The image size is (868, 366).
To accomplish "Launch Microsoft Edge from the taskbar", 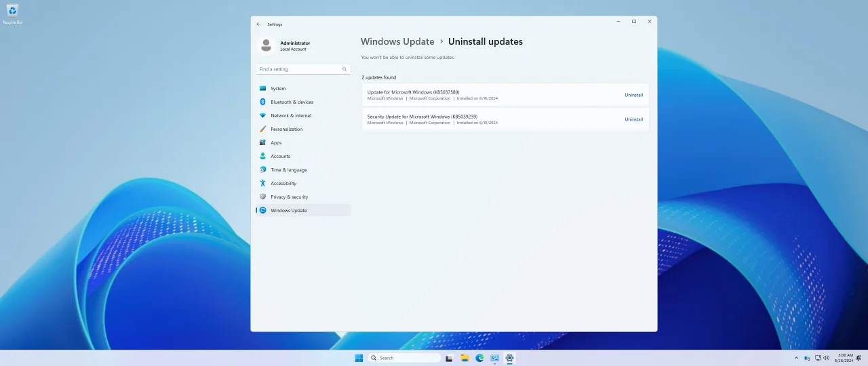I will (x=479, y=358).
